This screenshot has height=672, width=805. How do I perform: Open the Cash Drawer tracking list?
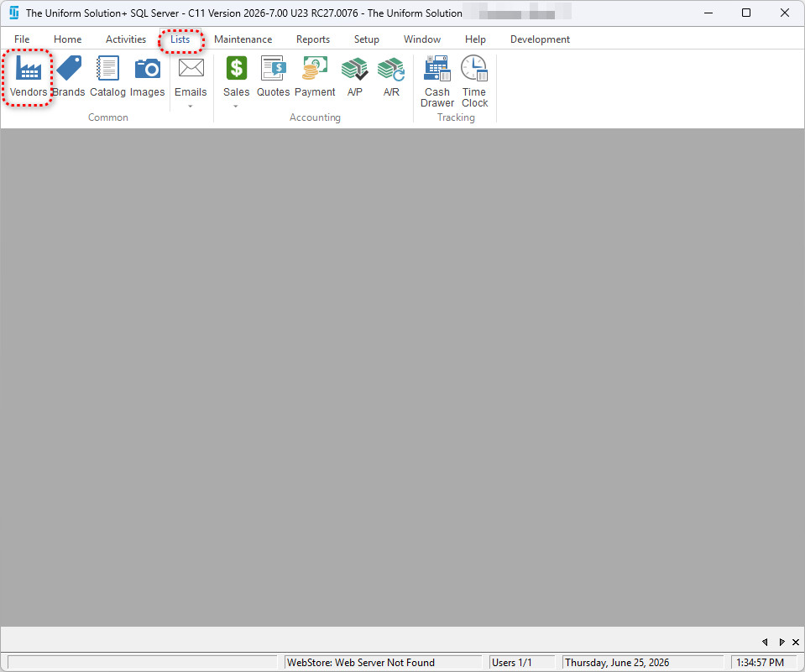point(437,82)
